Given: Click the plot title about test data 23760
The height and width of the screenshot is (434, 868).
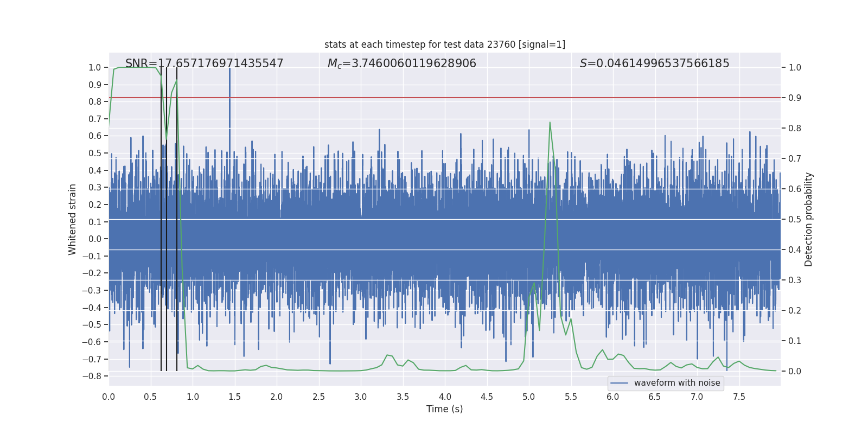Looking at the screenshot, I should [x=444, y=44].
